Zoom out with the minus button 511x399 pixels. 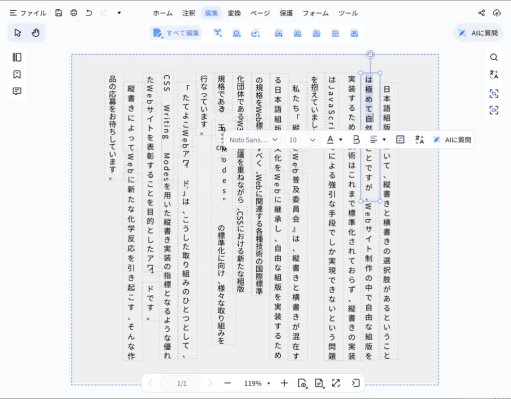pyautogui.click(x=228, y=383)
